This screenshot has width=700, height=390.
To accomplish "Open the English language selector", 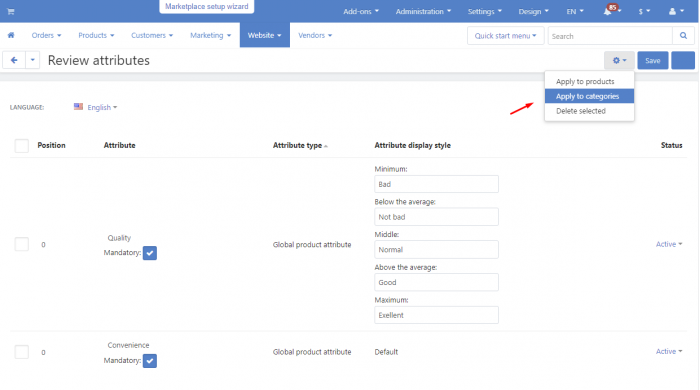I will coord(102,107).
